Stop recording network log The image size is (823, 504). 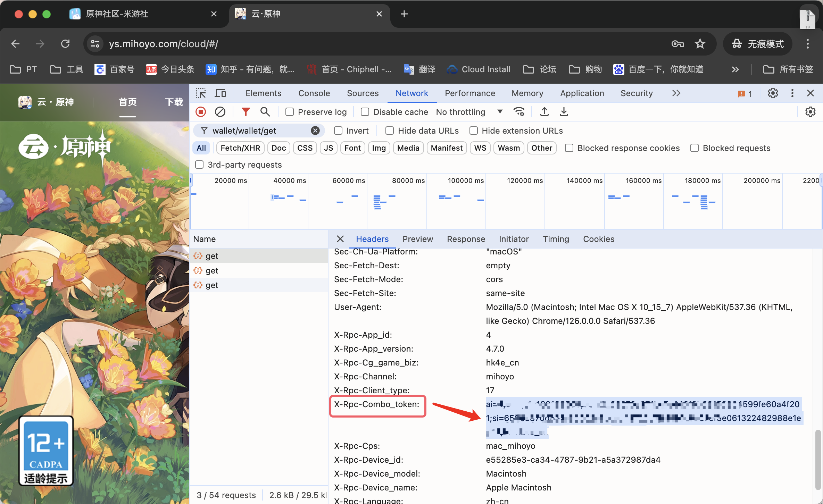coord(201,112)
